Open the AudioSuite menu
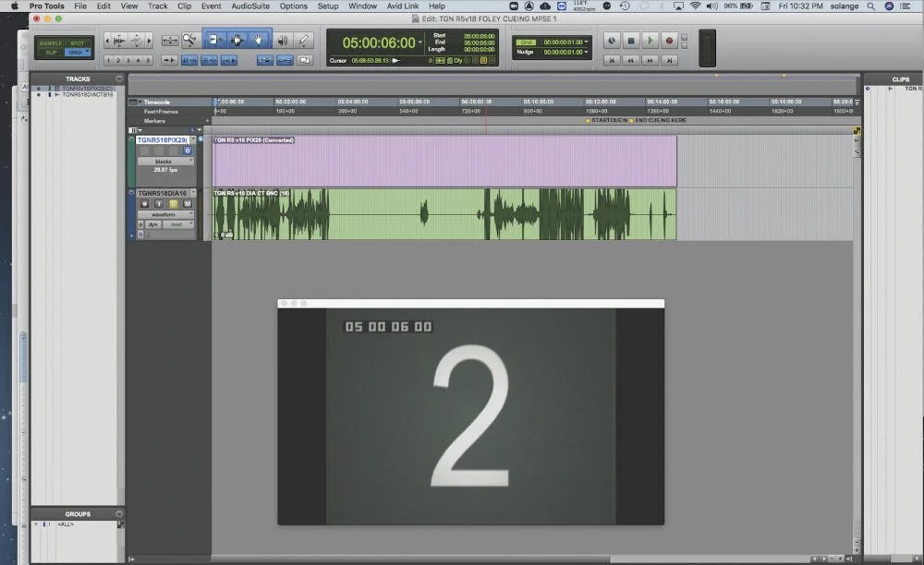Screen dimensions: 924x565 (x=250, y=6)
